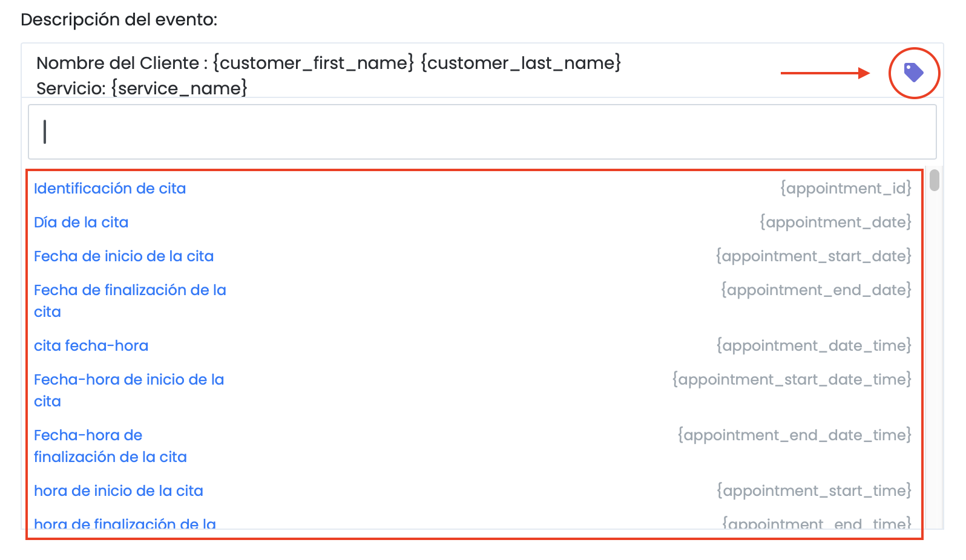The height and width of the screenshot is (560, 966).
Task: Choose 'Fecha-hora de inicio de la cita'
Action: [128, 390]
